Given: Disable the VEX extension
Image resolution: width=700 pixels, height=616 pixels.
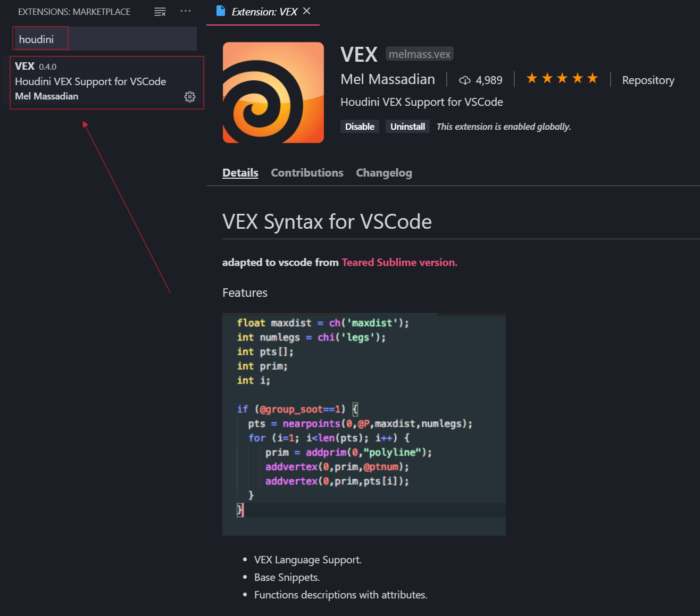Looking at the screenshot, I should tap(360, 127).
